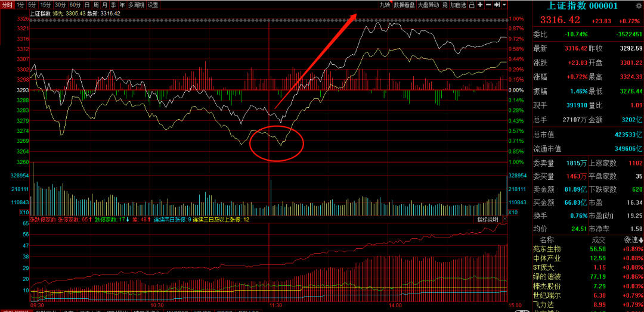Open the 设置 settings button
Screen dimensions: 644x312
[x=153, y=5]
